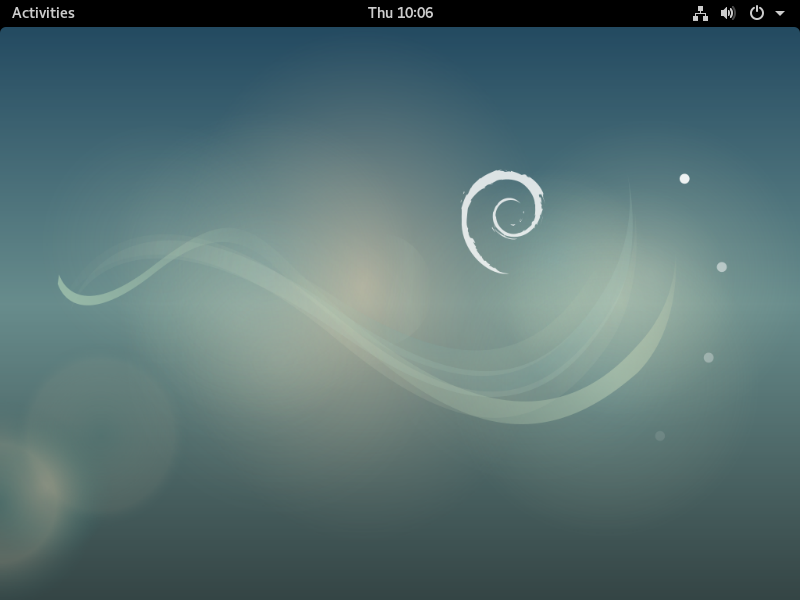This screenshot has height=600, width=800.
Task: Click the volume speaker icon
Action: (728, 13)
